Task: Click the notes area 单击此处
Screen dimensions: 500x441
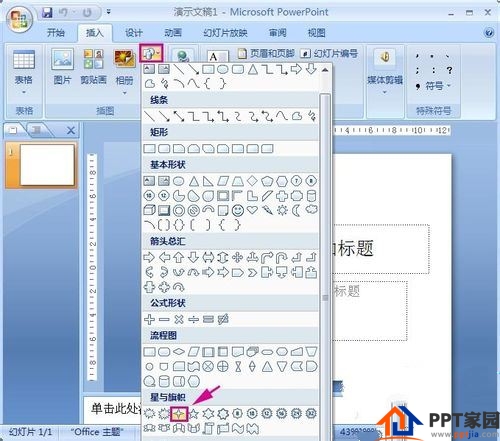Action: click(x=114, y=408)
